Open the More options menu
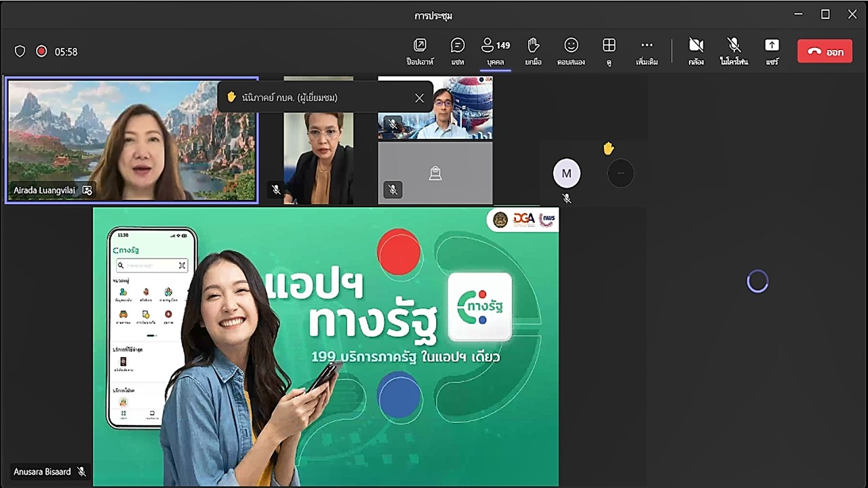The image size is (868, 488). tap(647, 52)
